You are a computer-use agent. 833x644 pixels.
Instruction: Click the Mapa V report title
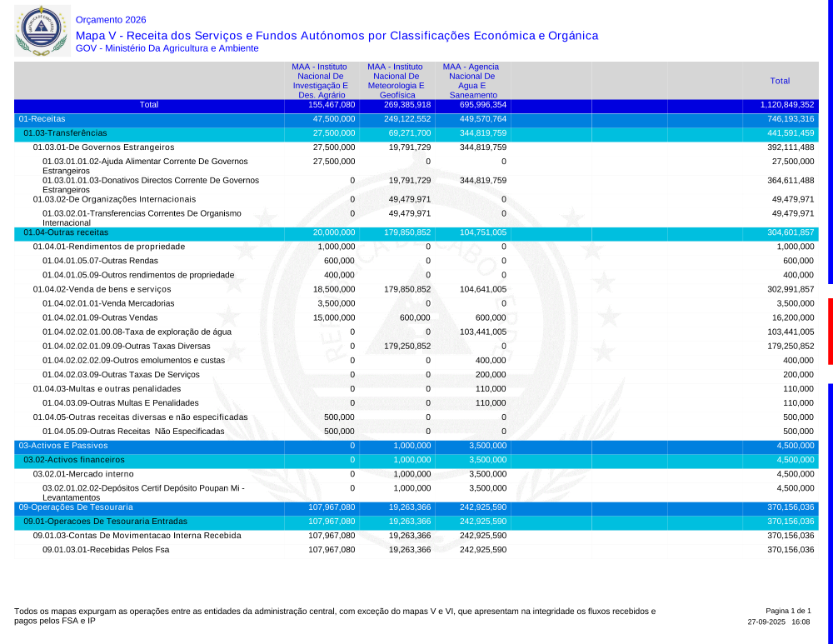coord(337,36)
